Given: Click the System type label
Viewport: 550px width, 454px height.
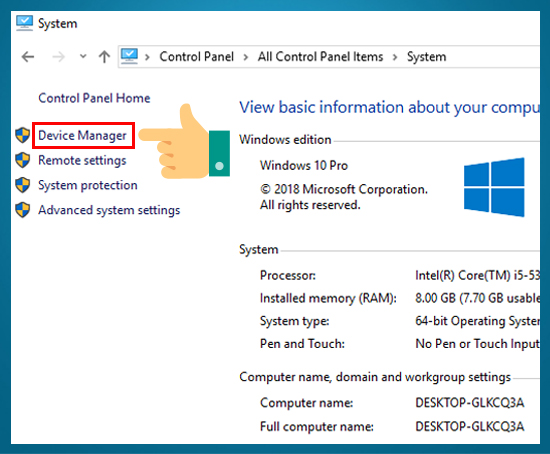Looking at the screenshot, I should pos(294,321).
